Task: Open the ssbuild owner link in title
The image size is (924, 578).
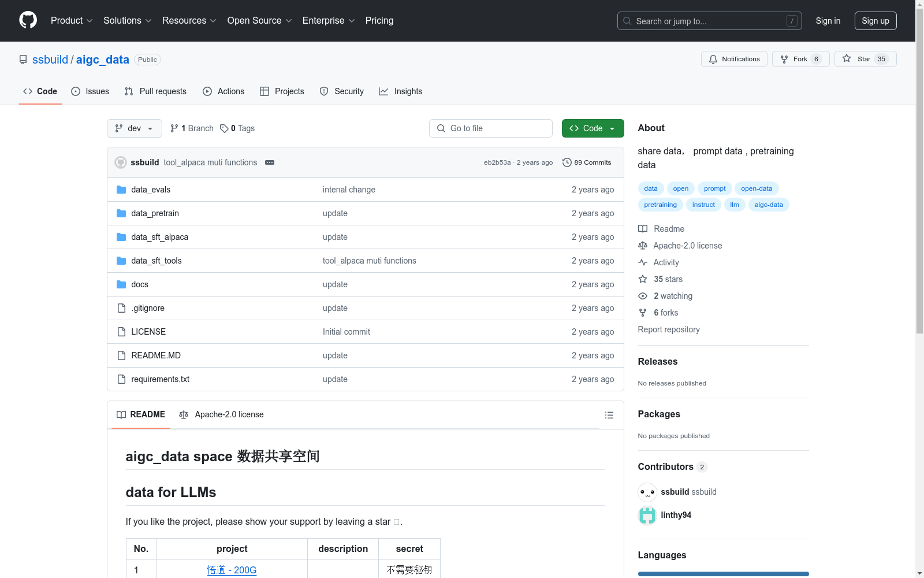Action: tap(50, 60)
